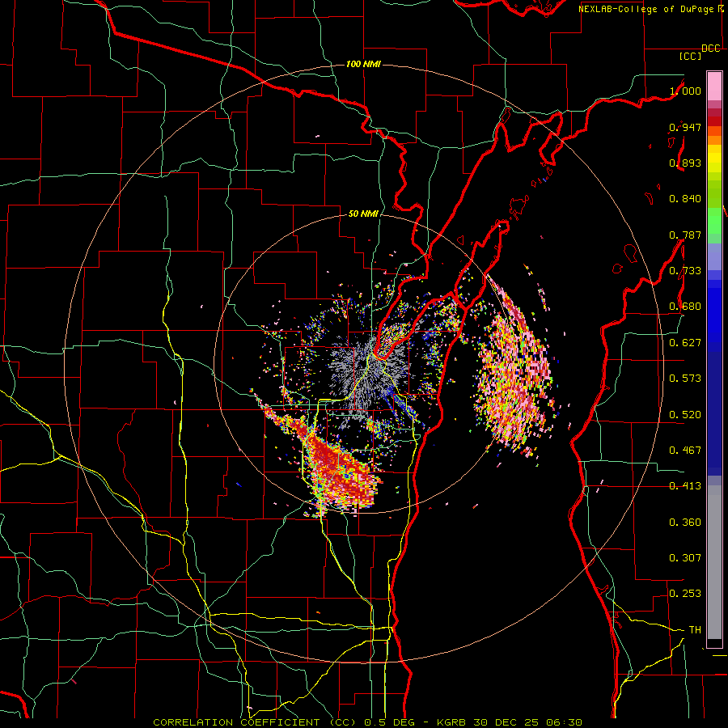Click the 0.307 color scale value

pyautogui.click(x=685, y=558)
